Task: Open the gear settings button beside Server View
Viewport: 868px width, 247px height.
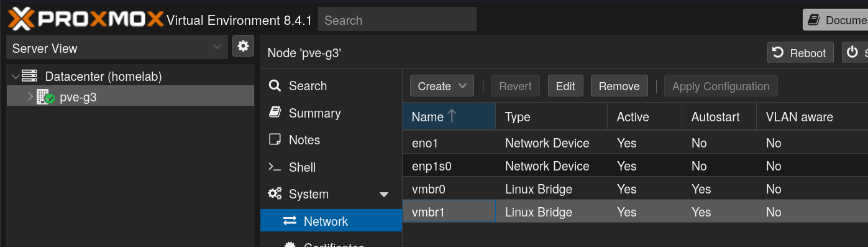Action: point(243,46)
